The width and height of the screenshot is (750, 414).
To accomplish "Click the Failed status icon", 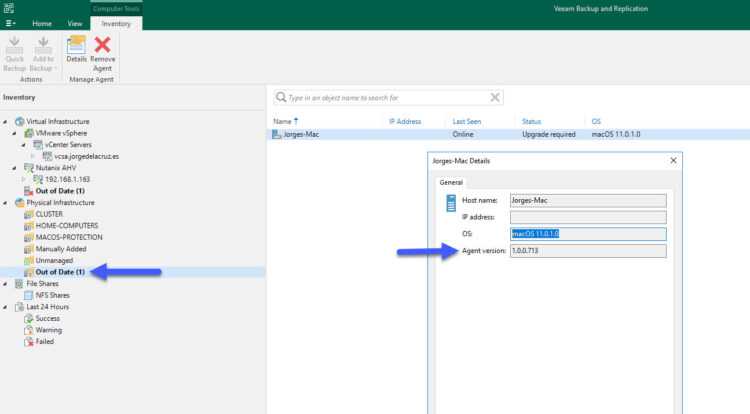I will coord(29,342).
